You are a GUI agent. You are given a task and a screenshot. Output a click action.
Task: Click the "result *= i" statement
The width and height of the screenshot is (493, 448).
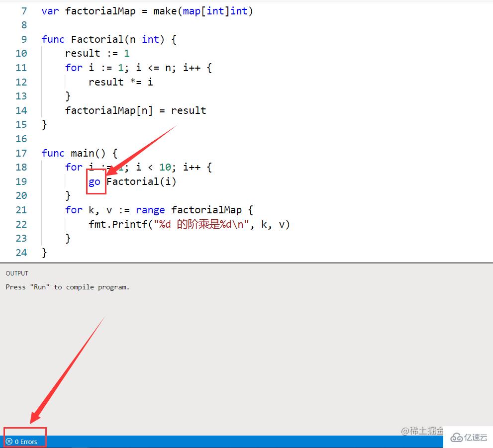coord(121,83)
